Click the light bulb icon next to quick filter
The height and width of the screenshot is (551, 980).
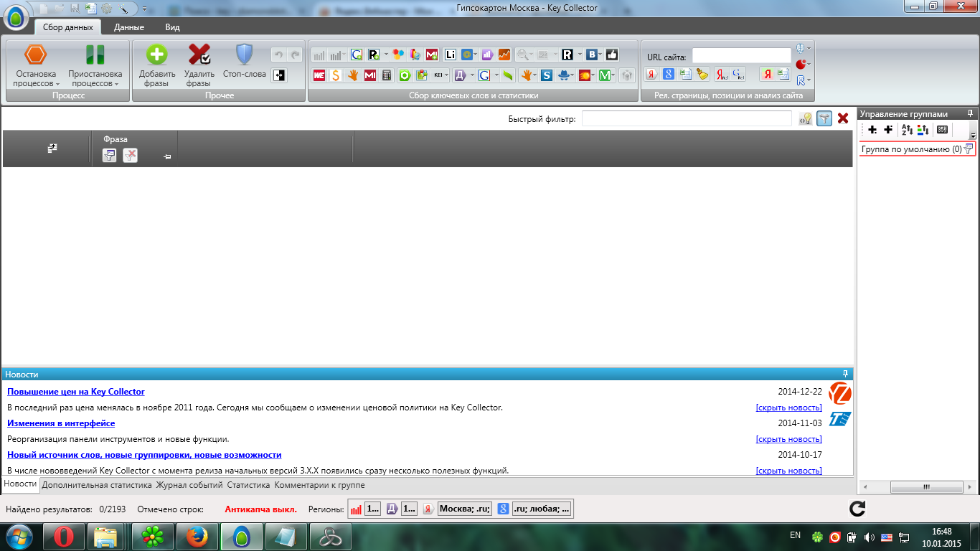[x=806, y=118]
